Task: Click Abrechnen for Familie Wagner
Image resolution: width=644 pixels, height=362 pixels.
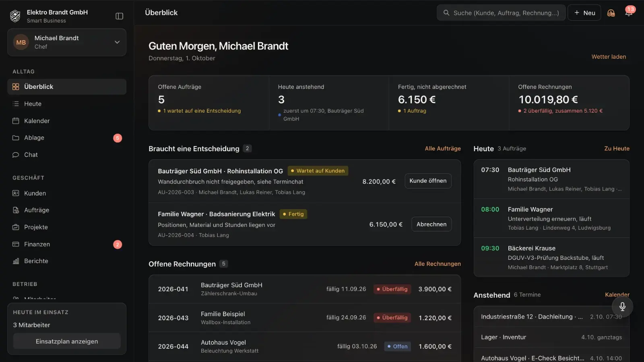Action: coord(431,224)
